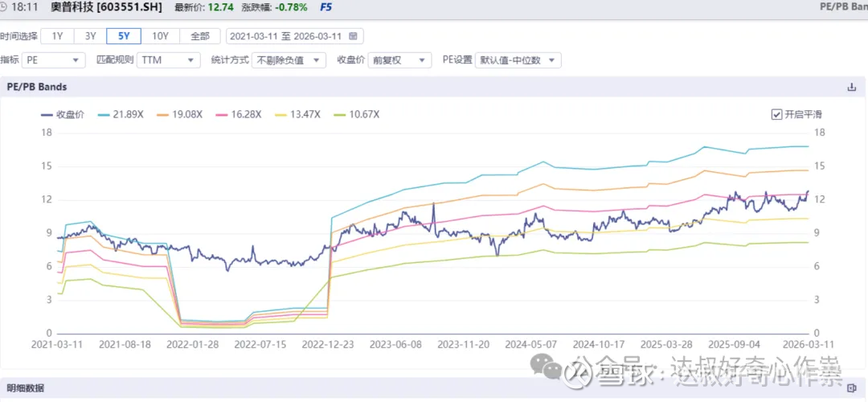This screenshot has height=402, width=868.
Task: Select the 10Y time range tab
Action: (160, 36)
